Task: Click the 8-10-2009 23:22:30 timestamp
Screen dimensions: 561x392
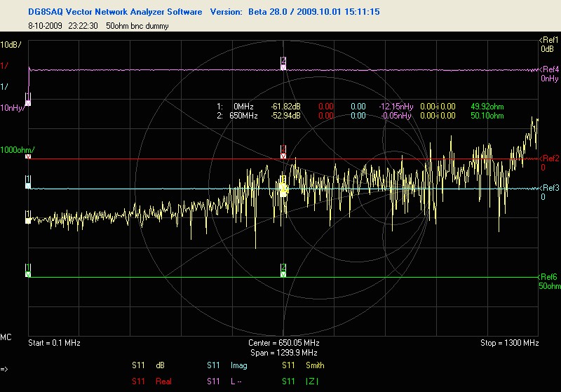Action: [63, 26]
